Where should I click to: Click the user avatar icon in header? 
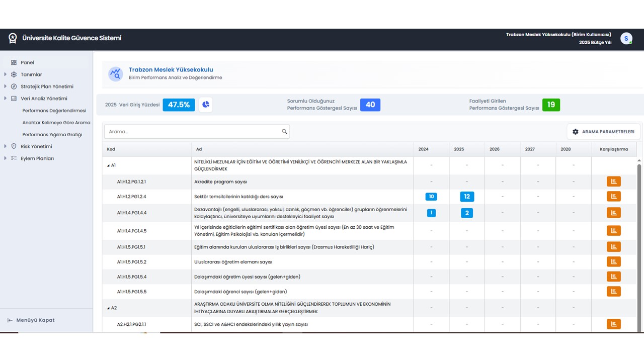pyautogui.click(x=626, y=39)
